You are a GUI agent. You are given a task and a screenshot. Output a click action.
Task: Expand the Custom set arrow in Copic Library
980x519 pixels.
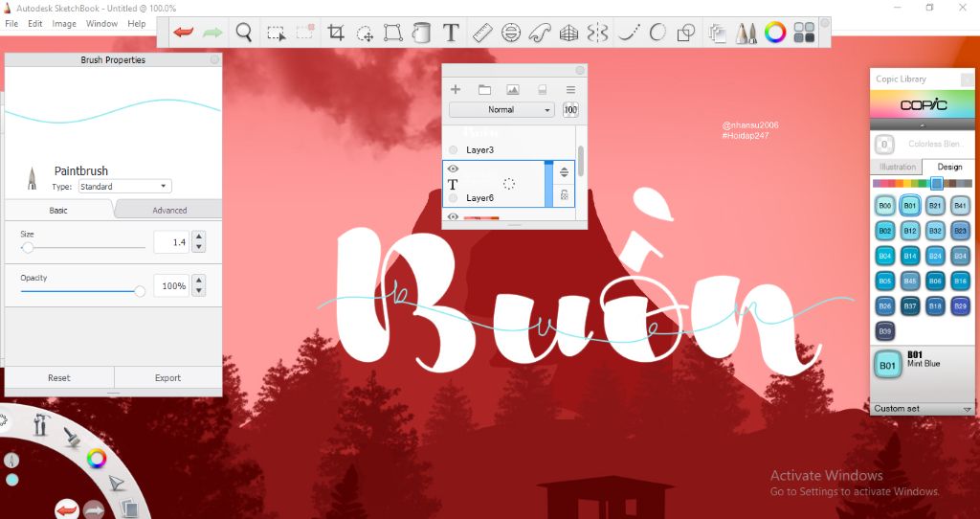tap(968, 409)
